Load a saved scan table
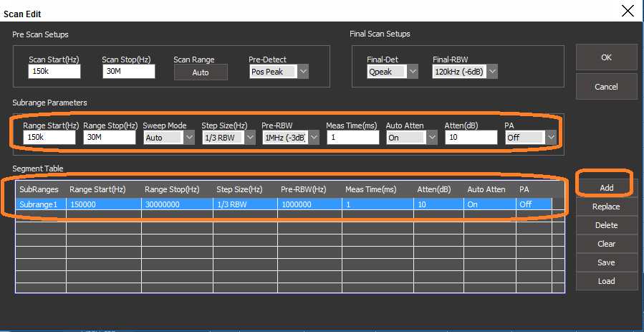 tap(606, 281)
